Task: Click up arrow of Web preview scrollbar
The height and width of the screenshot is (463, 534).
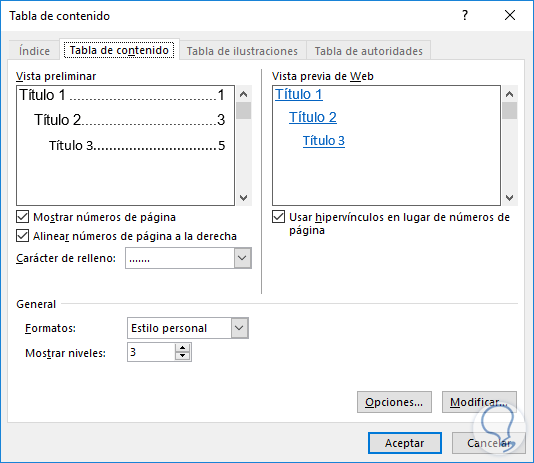Action: tap(509, 94)
